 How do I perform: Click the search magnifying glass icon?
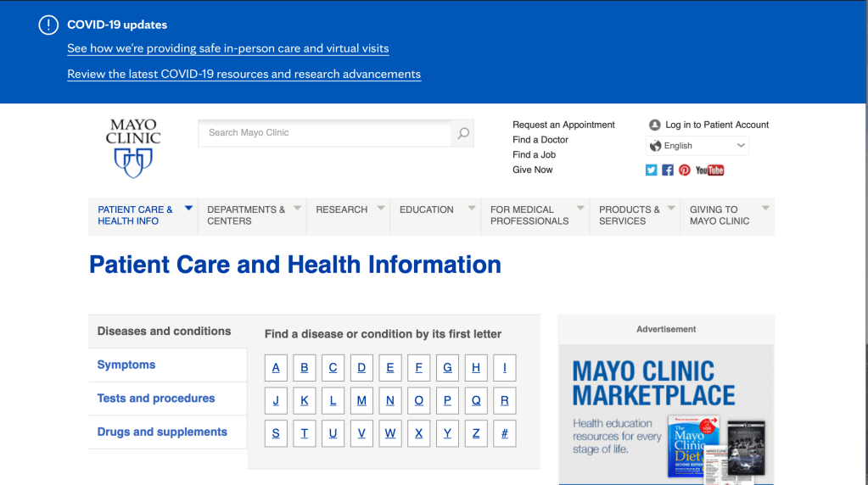462,133
